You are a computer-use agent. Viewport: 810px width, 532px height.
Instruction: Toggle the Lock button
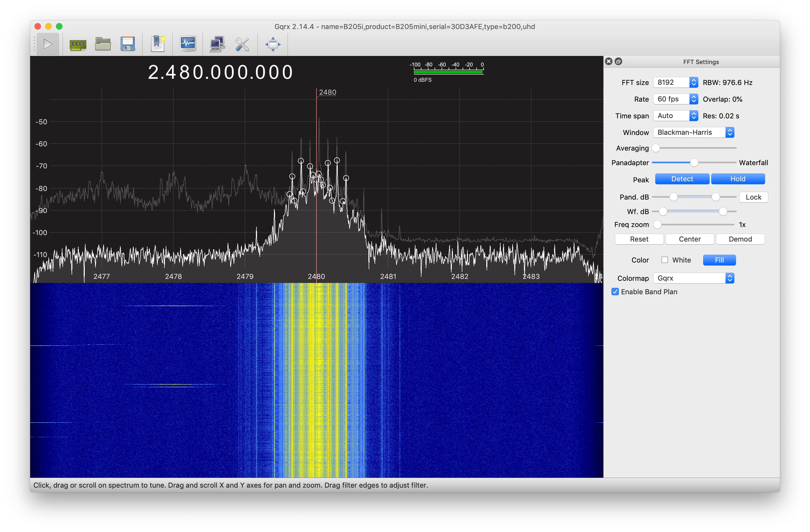[753, 197]
